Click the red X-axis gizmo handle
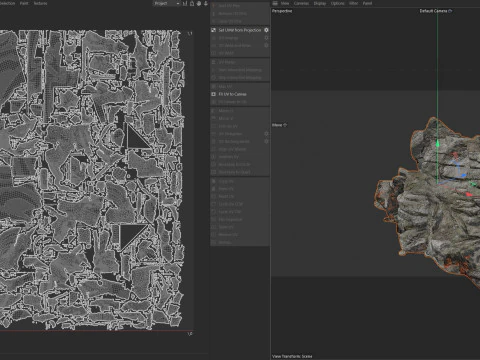The height and width of the screenshot is (360, 480). point(469,194)
